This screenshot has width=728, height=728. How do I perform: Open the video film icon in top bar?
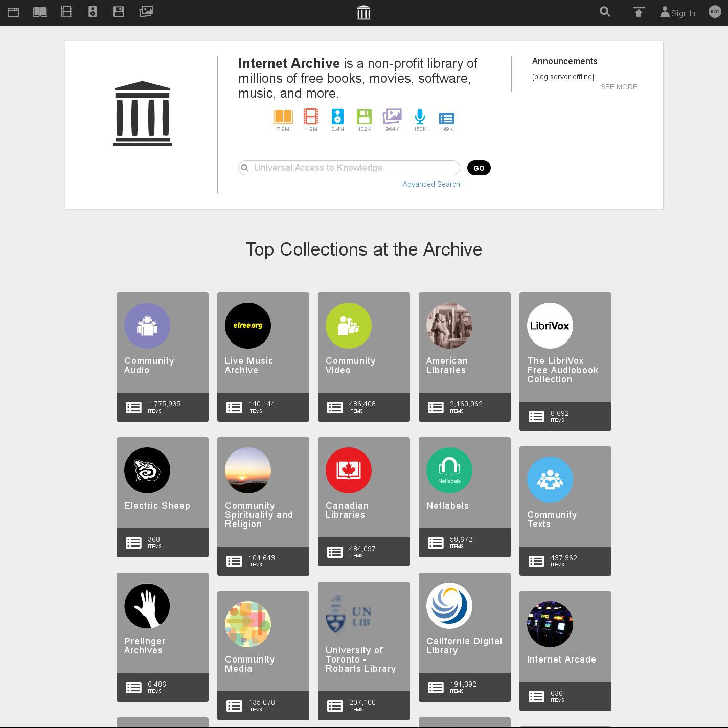(x=66, y=12)
